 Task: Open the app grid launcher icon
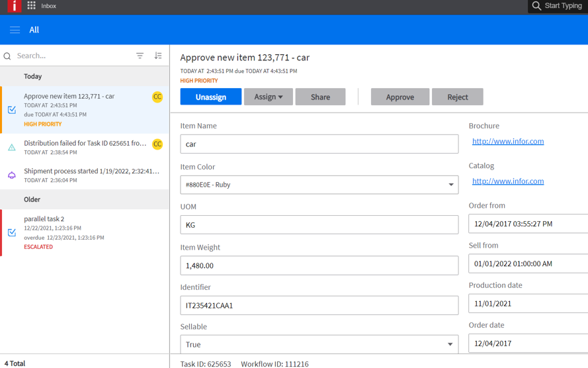pyautogui.click(x=31, y=6)
